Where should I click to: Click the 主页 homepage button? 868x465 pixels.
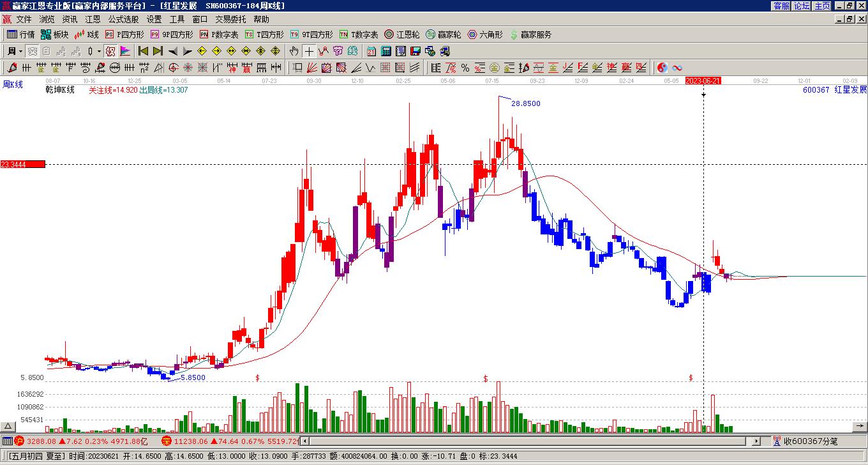click(822, 6)
